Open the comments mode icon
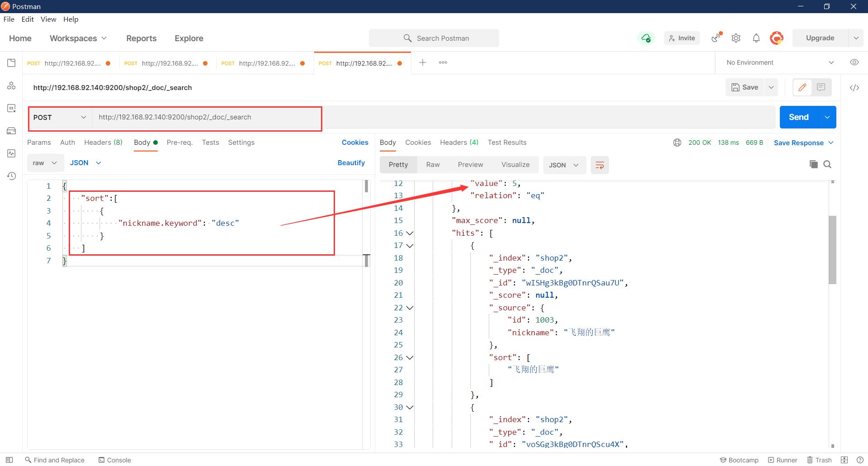 tap(821, 87)
